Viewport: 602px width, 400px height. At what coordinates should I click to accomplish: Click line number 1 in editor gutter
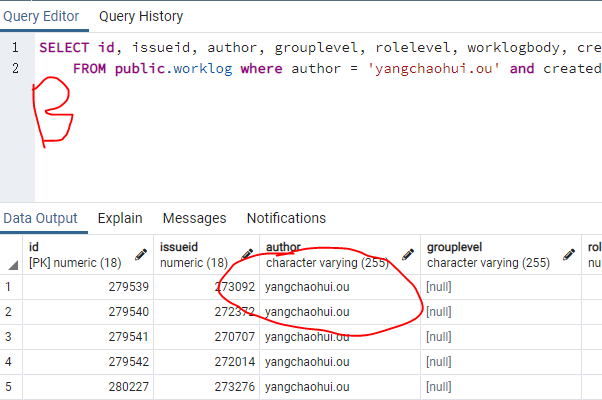[15, 48]
